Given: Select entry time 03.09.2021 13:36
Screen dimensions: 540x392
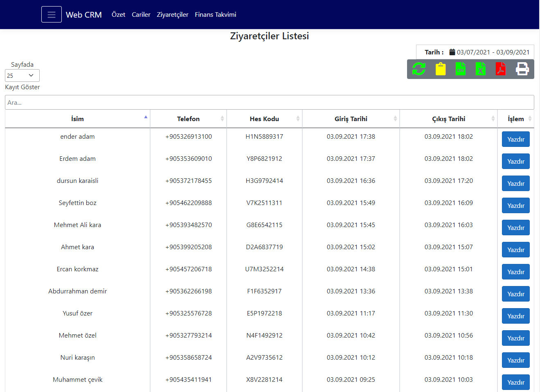Looking at the screenshot, I should click(x=351, y=291).
